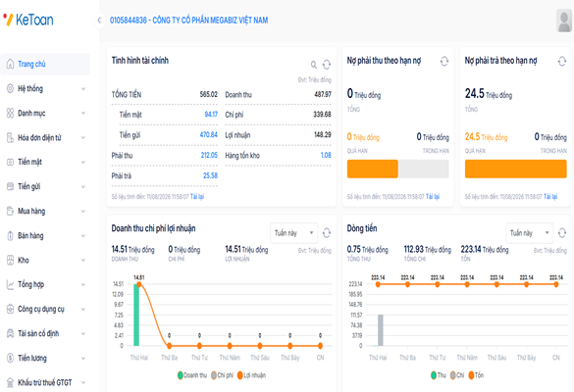
Task: Click Tải lại in Nợ phải thu panel
Action: pos(433,197)
